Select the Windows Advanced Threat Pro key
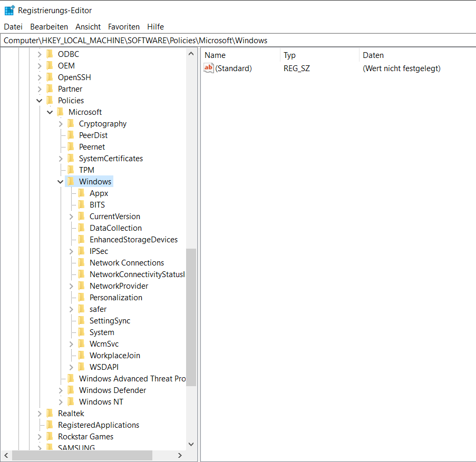This screenshot has width=476, height=462. pos(132,379)
